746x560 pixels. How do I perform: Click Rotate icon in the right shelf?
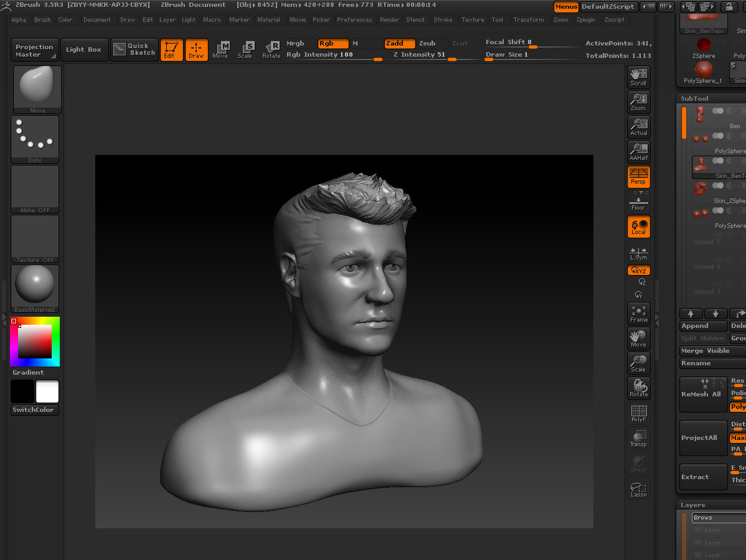click(638, 388)
